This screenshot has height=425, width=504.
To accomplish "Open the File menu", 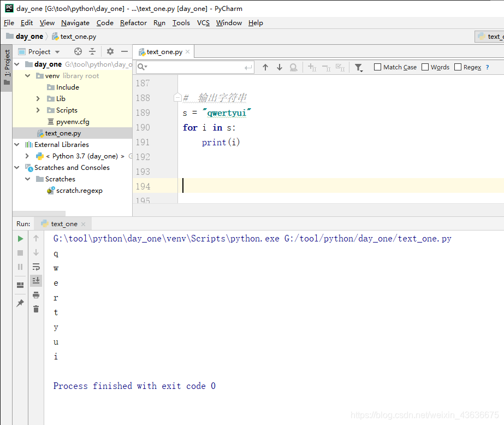I will [x=9, y=23].
